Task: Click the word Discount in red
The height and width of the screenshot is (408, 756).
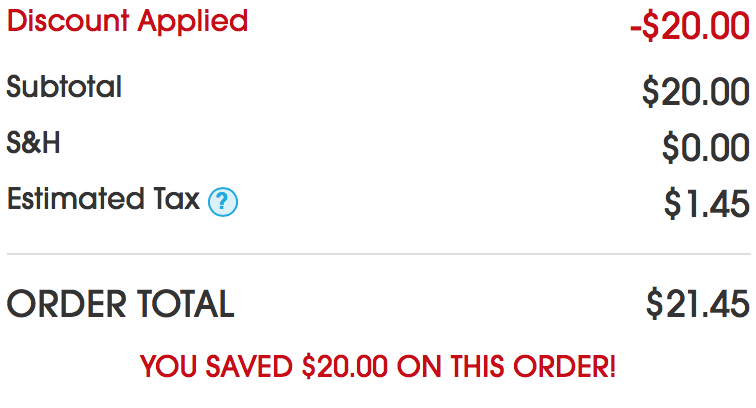Action: point(68,22)
